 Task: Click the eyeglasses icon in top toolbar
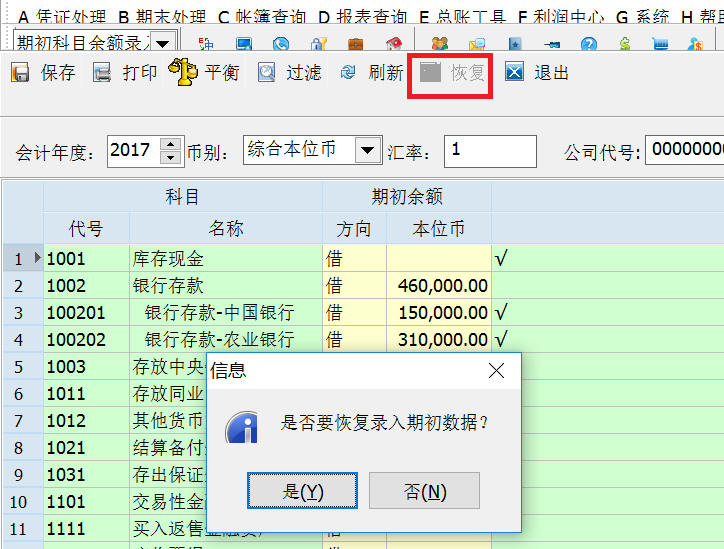pyautogui.click(x=552, y=44)
